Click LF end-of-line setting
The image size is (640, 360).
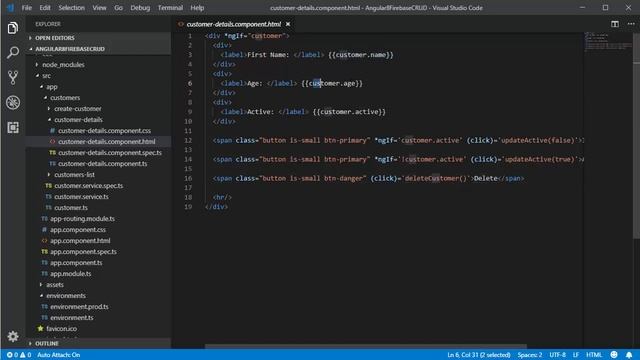(576, 355)
